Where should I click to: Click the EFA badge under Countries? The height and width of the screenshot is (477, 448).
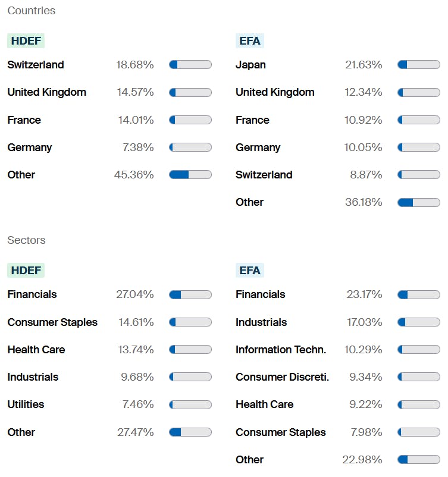[x=249, y=40]
